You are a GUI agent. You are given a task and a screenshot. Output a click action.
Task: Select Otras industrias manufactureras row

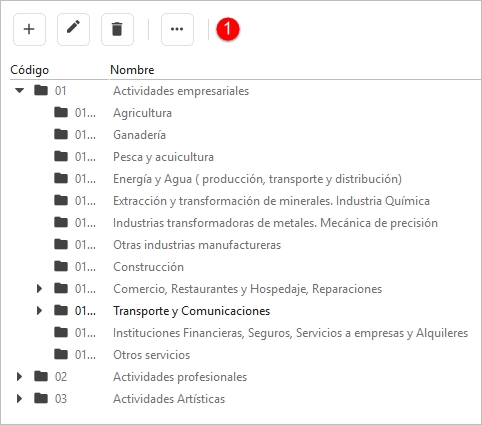[245, 245]
